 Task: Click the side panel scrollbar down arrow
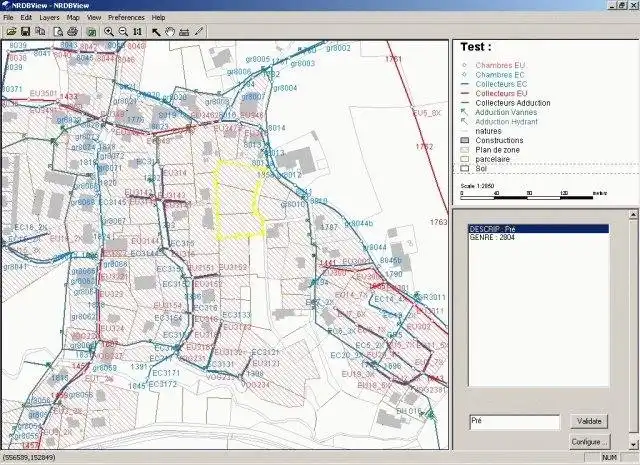point(633,444)
